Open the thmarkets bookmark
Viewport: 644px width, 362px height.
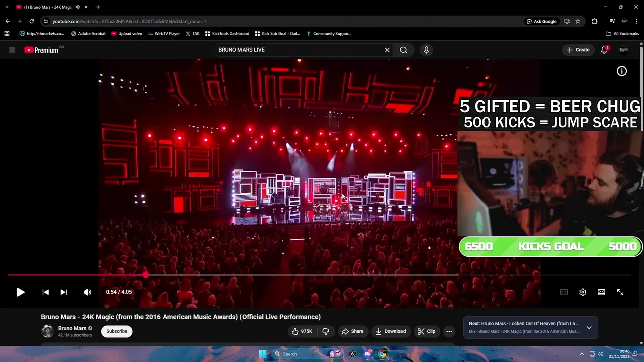click(x=42, y=34)
